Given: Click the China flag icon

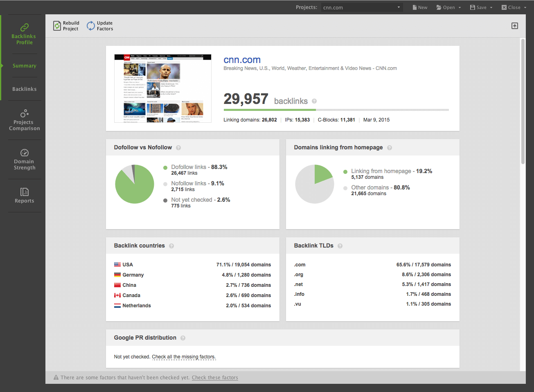Looking at the screenshot, I should click(117, 285).
